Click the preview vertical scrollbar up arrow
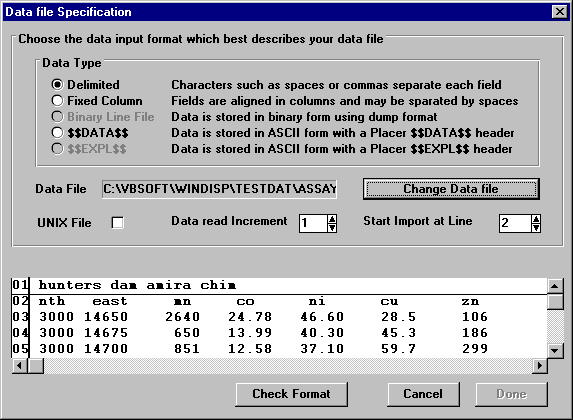This screenshot has height=420, width=573. click(555, 286)
